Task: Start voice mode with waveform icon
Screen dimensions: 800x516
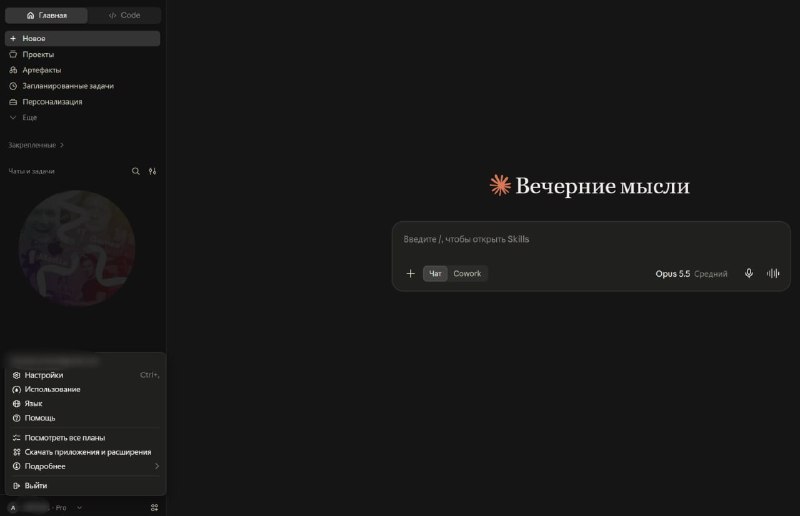Action: click(772, 273)
